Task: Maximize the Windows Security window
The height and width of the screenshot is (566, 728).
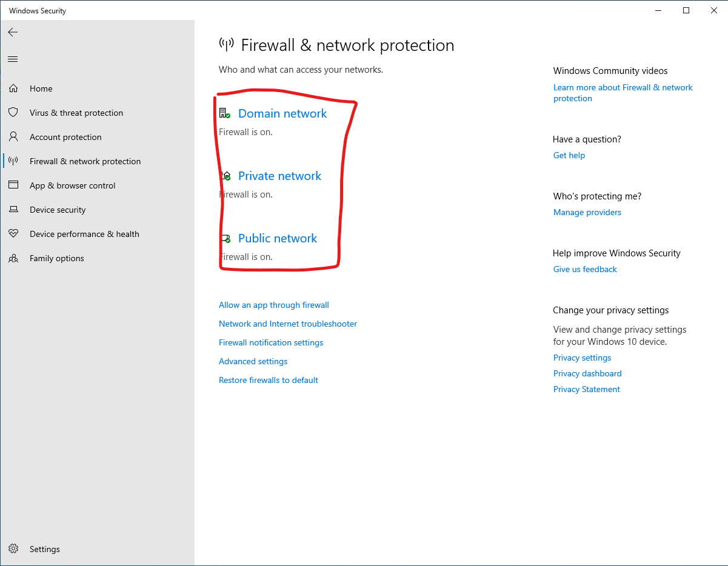Action: pyautogui.click(x=686, y=10)
